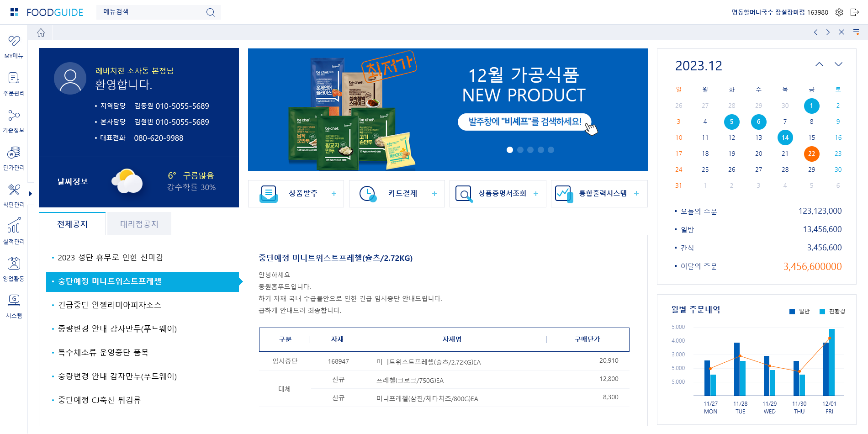Click the 12월 가공식품 banner image
The width and height of the screenshot is (868, 434).
(448, 110)
